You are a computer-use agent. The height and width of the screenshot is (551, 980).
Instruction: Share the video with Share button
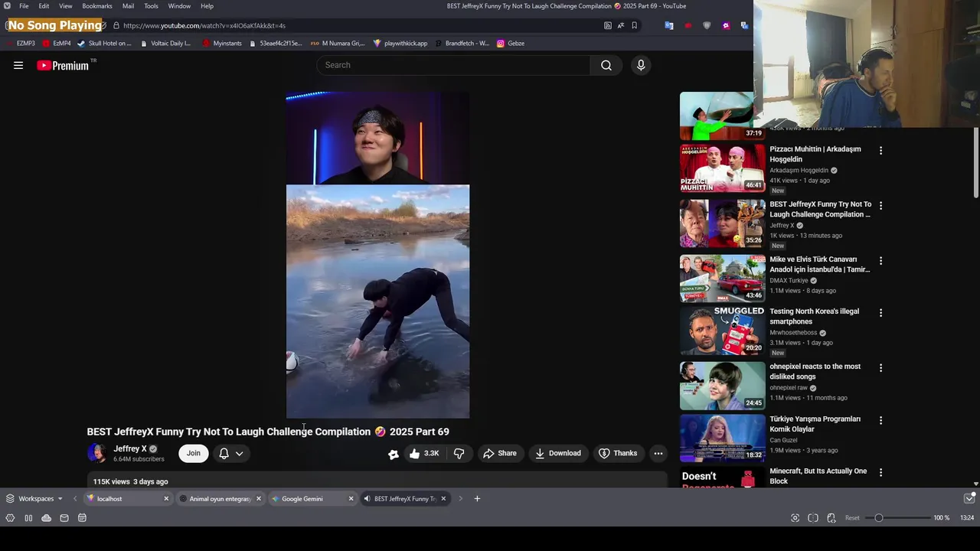pos(499,453)
